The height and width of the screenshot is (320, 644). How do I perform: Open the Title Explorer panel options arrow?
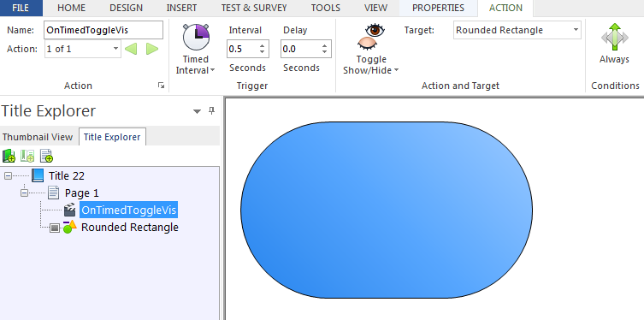[x=198, y=111]
